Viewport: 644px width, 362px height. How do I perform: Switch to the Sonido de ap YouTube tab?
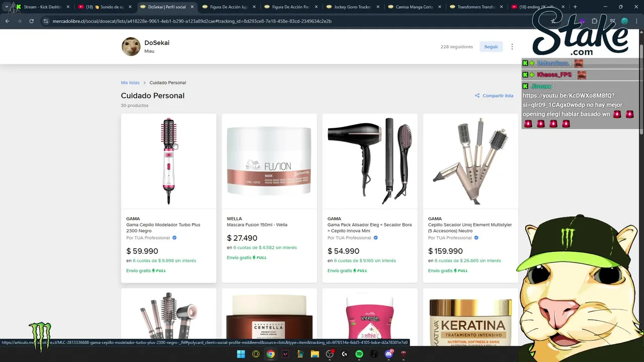pos(105,7)
